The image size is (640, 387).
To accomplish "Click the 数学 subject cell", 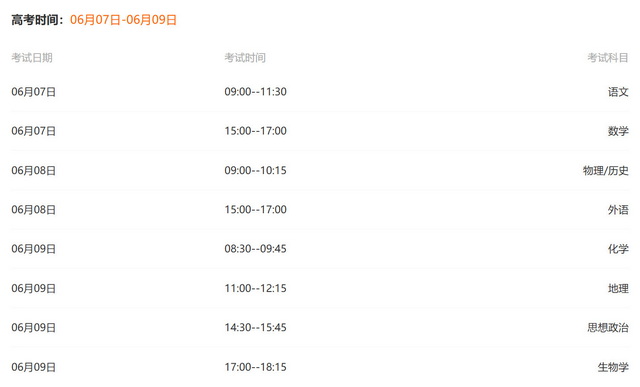I will tap(618, 131).
